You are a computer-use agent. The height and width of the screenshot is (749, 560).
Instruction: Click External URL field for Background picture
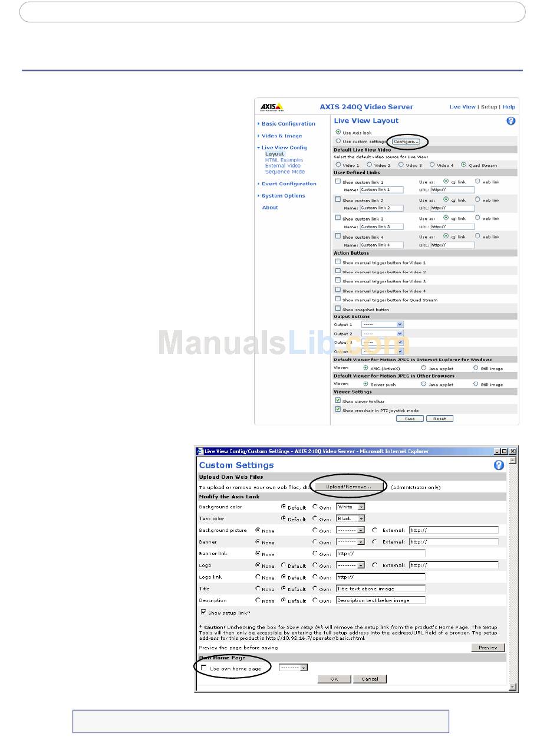point(454,530)
